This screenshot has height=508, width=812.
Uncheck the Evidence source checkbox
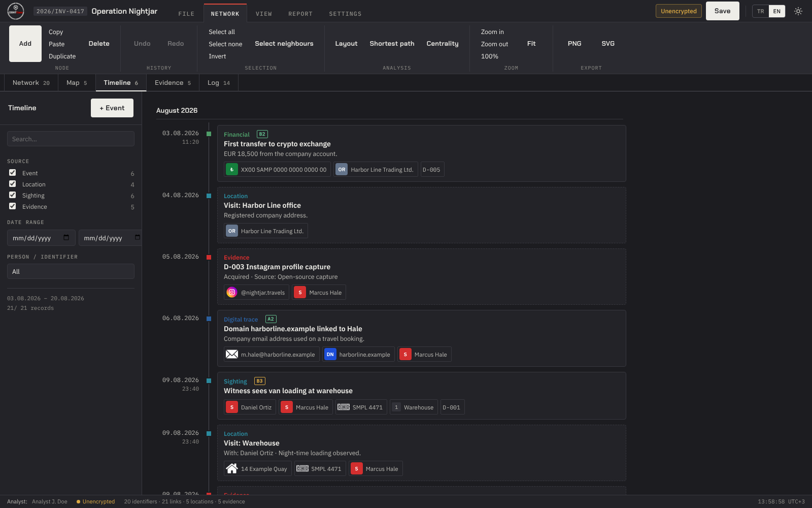pos(13,206)
